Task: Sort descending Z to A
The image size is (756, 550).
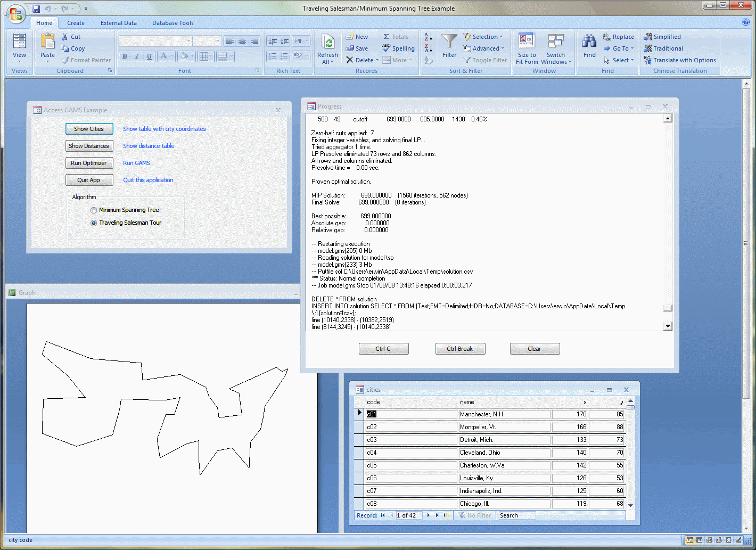Action: coord(429,48)
